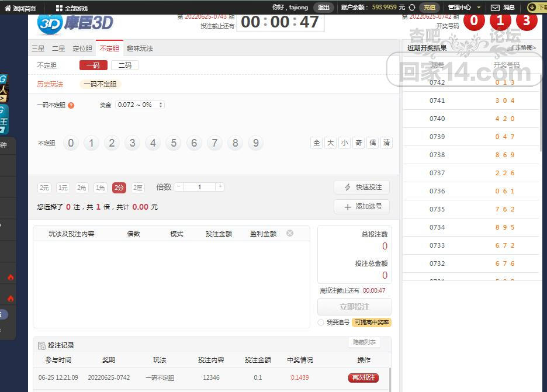Screen dimensions: 547x392
Task: Select number ball 5
Action: click(174, 143)
